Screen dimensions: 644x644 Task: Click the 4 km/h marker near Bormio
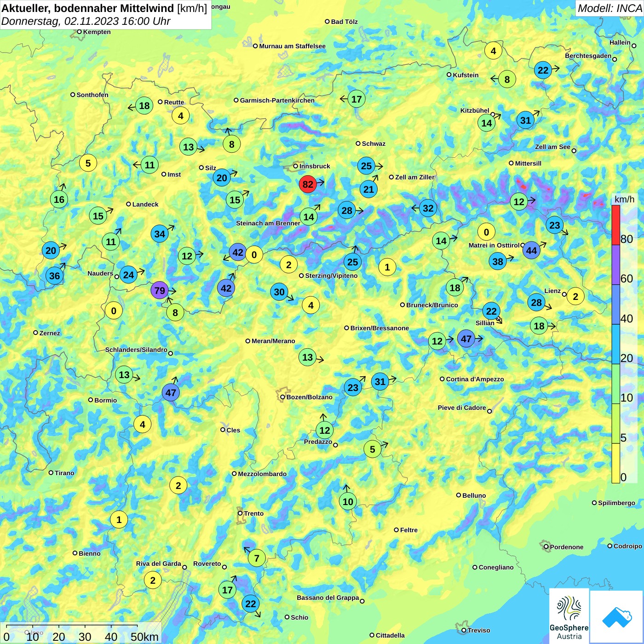pyautogui.click(x=142, y=425)
